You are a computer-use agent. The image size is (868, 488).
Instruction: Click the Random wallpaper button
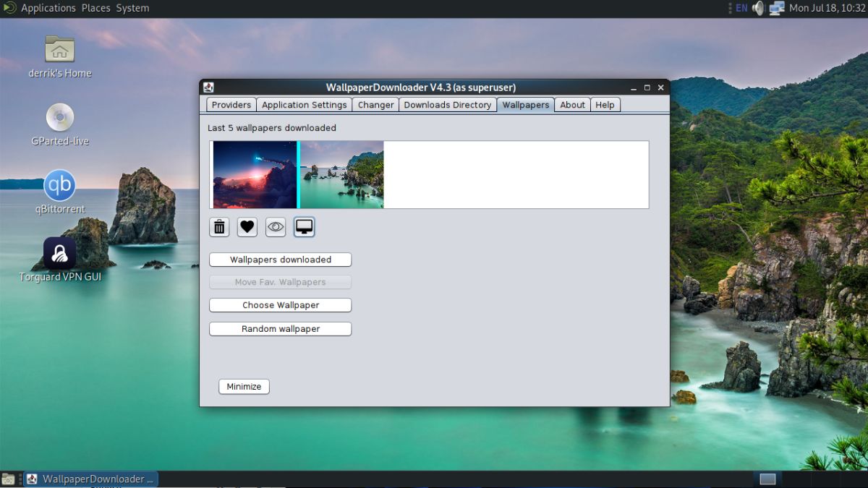point(280,328)
